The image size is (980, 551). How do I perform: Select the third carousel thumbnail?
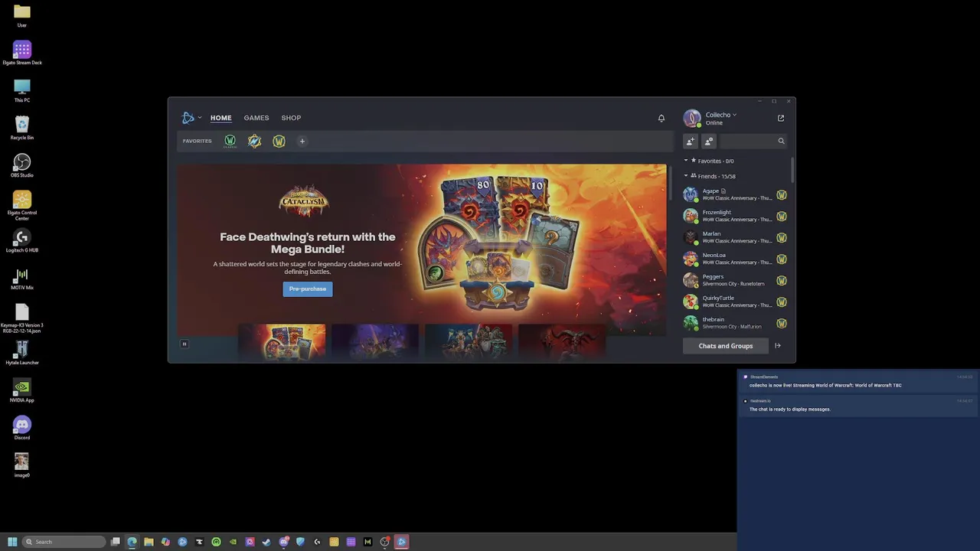(469, 342)
